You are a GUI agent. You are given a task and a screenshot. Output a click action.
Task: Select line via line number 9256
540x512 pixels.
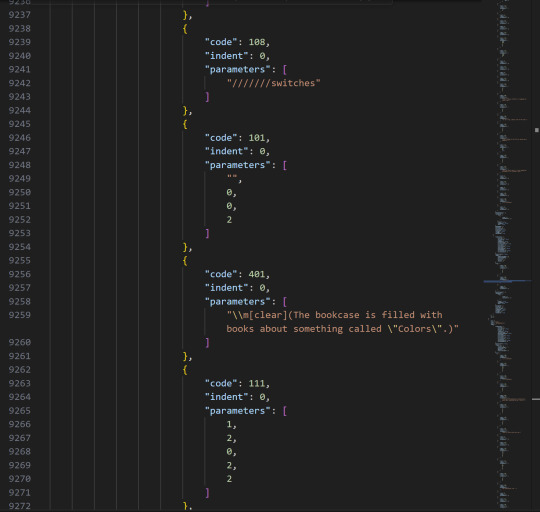pyautogui.click(x=20, y=274)
